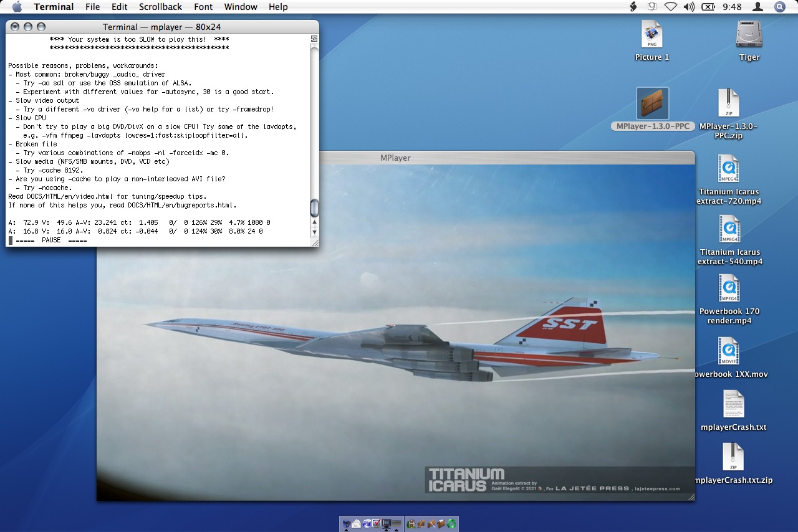The width and height of the screenshot is (798, 532).
Task: Open the Terminal application menu
Action: pyautogui.click(x=54, y=7)
